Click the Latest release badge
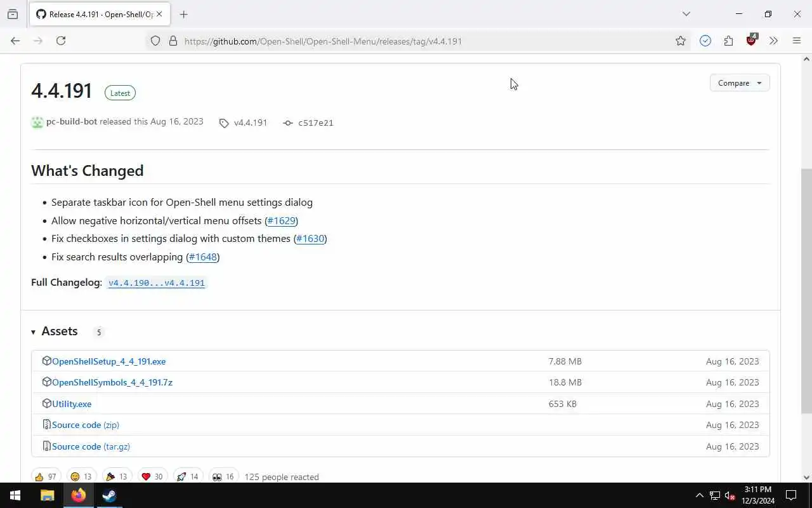This screenshot has width=812, height=508. click(120, 93)
